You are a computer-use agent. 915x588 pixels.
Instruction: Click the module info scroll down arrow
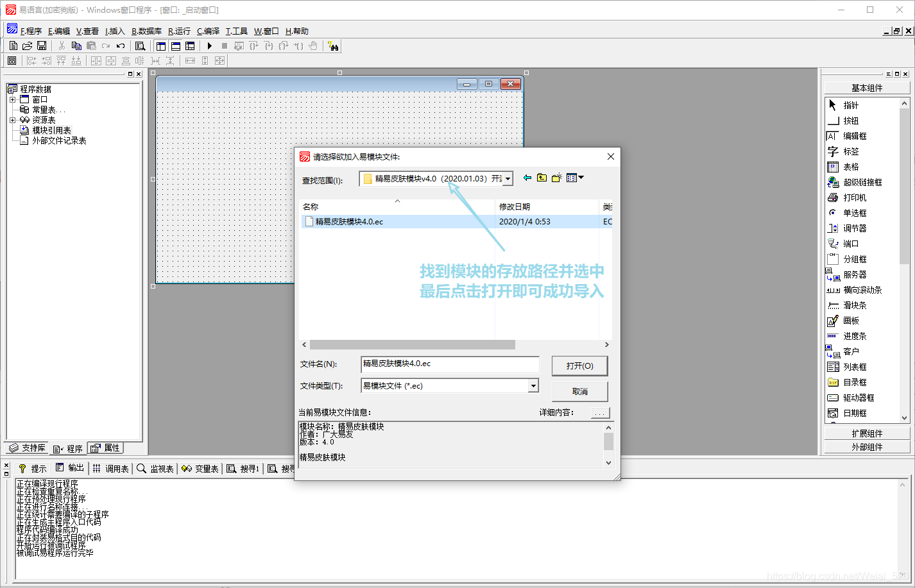[608, 462]
